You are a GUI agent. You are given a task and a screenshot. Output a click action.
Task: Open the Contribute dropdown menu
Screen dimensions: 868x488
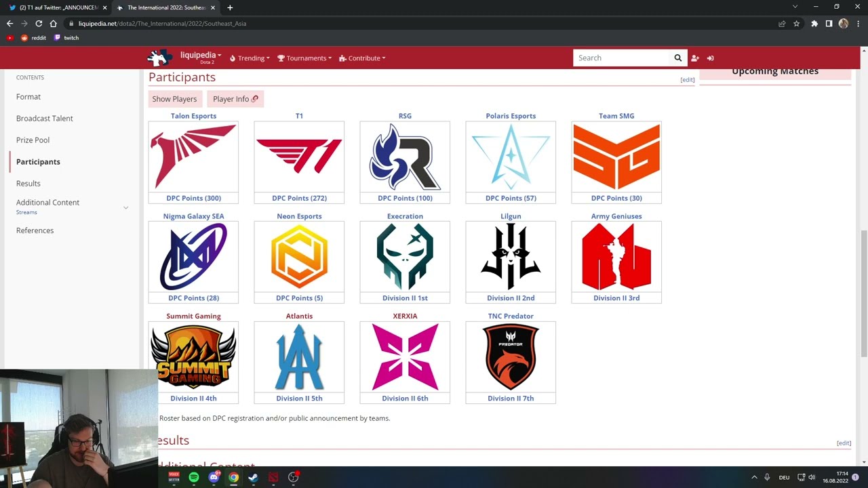coord(362,58)
